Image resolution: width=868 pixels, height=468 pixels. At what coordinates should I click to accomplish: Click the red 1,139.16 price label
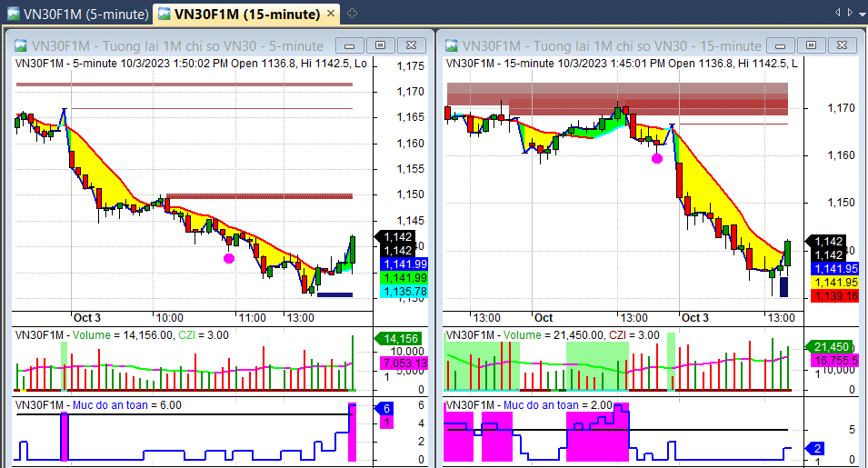click(x=834, y=295)
